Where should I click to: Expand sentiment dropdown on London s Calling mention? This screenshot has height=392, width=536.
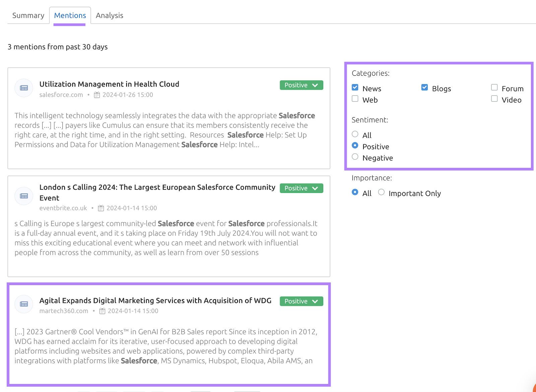(301, 188)
